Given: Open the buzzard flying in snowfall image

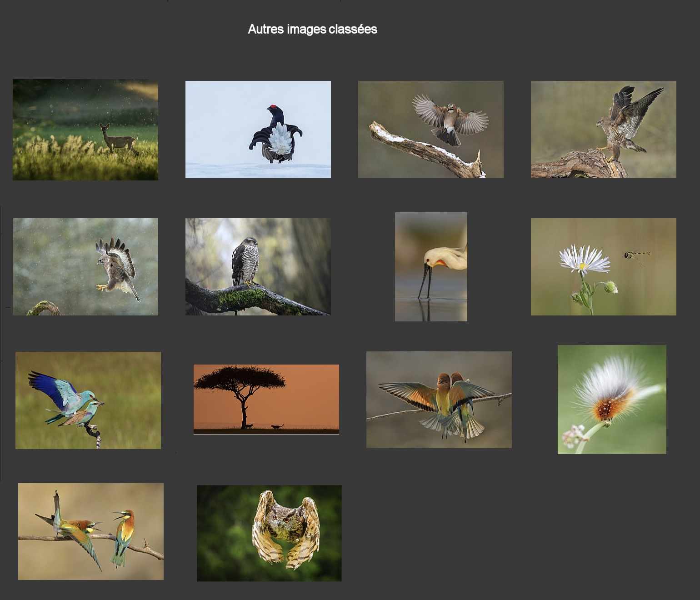Looking at the screenshot, I should click(85, 267).
